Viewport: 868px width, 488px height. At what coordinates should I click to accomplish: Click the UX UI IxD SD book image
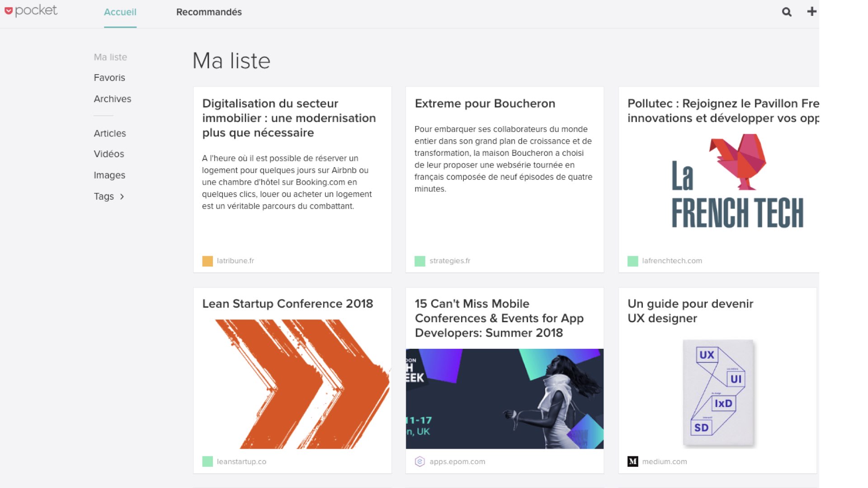[718, 392]
